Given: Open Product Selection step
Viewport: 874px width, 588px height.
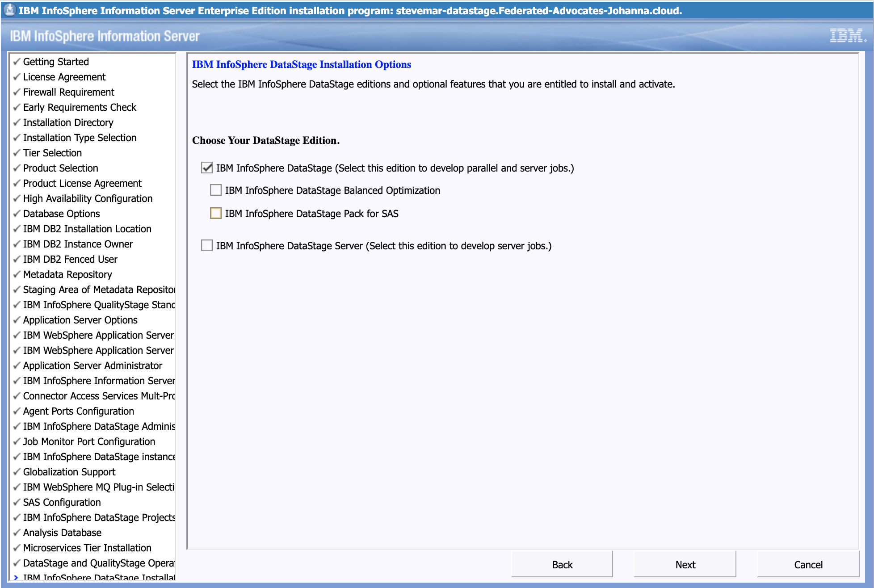Looking at the screenshot, I should [x=61, y=168].
